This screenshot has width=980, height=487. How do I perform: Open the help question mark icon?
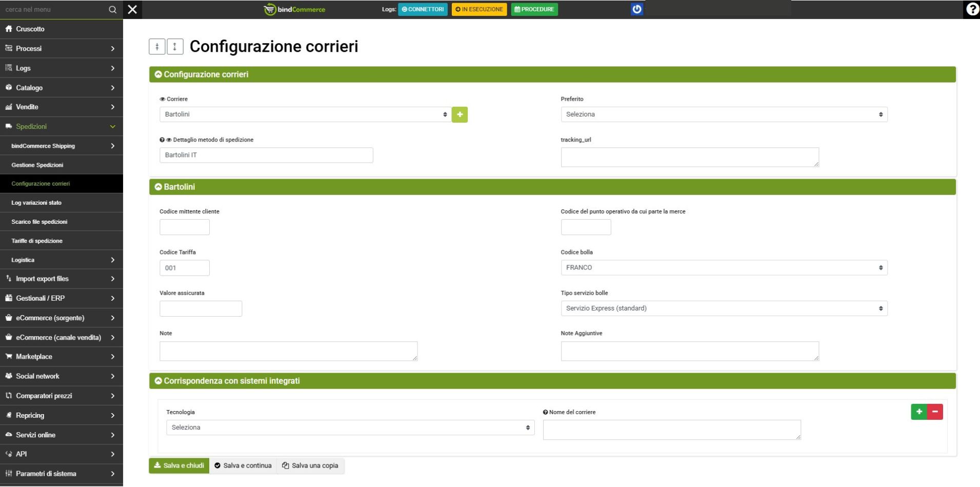click(972, 9)
